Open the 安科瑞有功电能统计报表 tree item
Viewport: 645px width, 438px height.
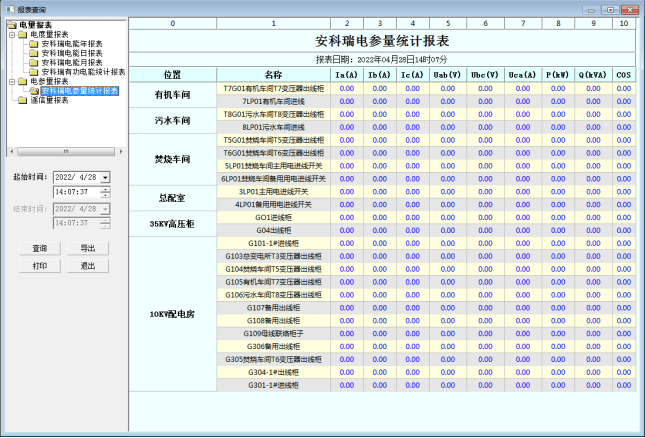click(83, 72)
